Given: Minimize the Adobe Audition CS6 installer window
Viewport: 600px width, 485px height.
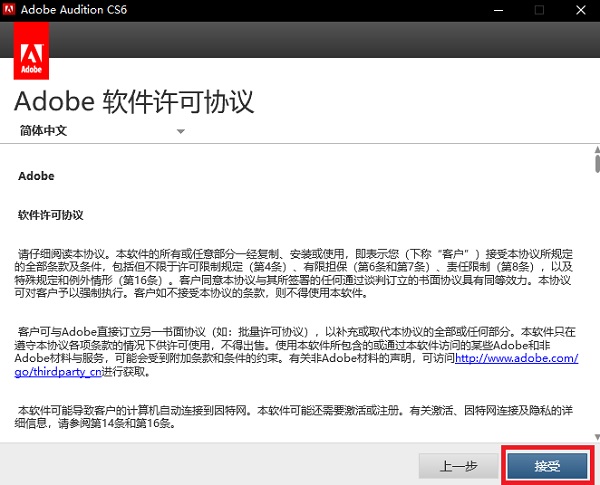Looking at the screenshot, I should click(x=494, y=10).
